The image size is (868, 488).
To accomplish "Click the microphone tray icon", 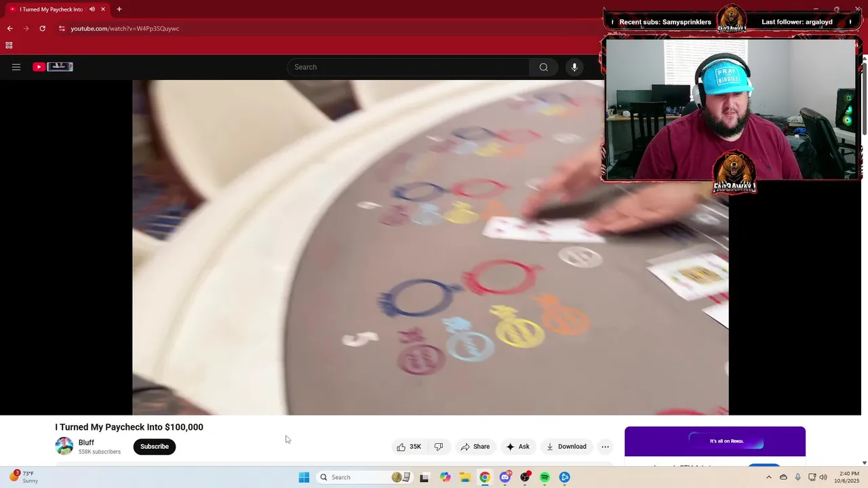I will (798, 477).
